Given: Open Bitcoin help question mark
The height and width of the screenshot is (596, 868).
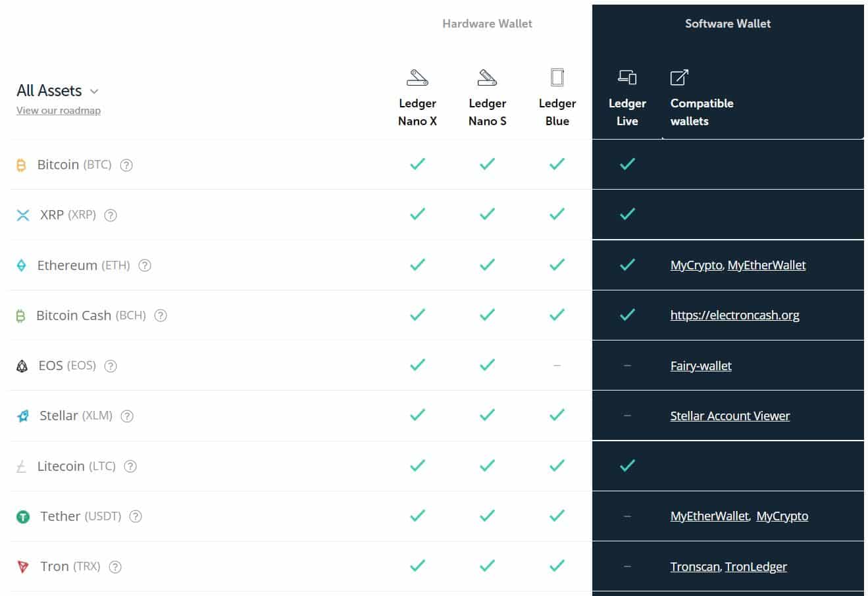Looking at the screenshot, I should coord(126,165).
